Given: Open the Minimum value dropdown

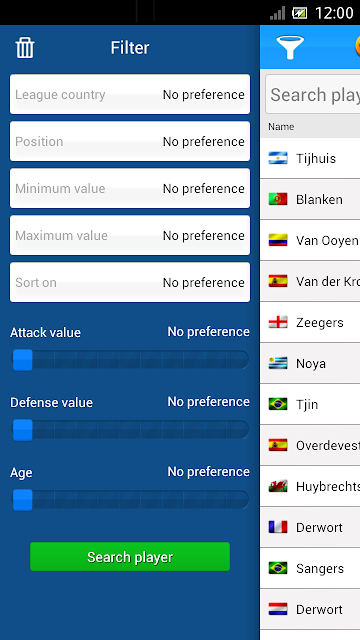Looking at the screenshot, I should click(x=130, y=188).
